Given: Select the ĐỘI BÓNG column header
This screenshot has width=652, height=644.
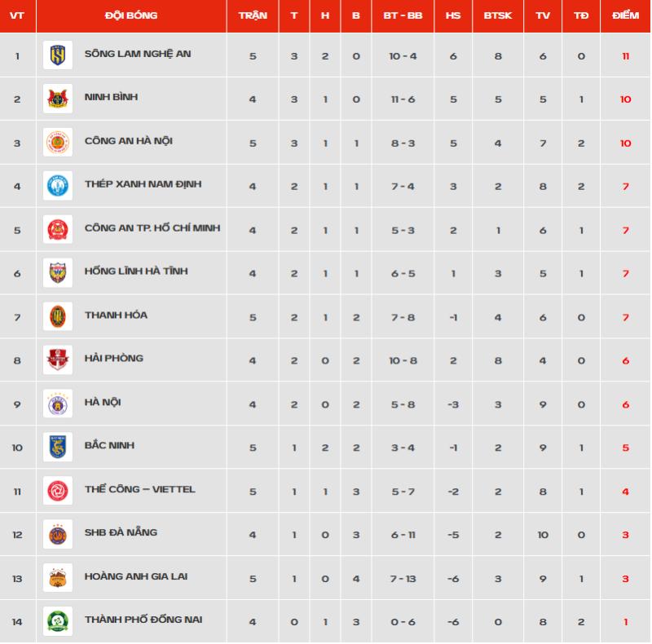Looking at the screenshot, I should [131, 15].
